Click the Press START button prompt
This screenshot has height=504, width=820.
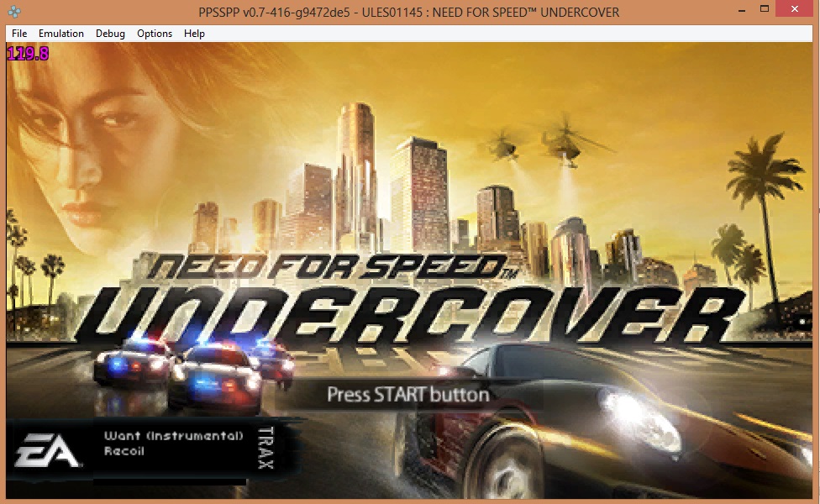click(x=407, y=394)
